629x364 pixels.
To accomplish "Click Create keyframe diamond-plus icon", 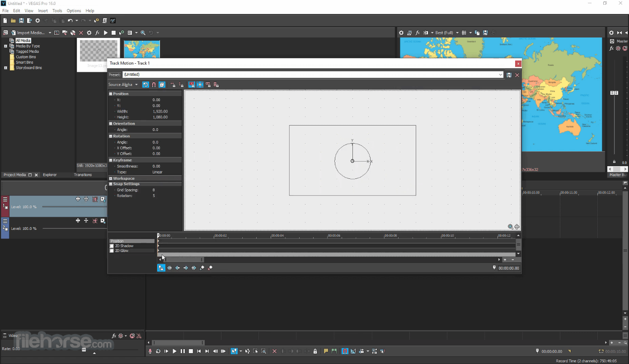I will (x=202, y=268).
